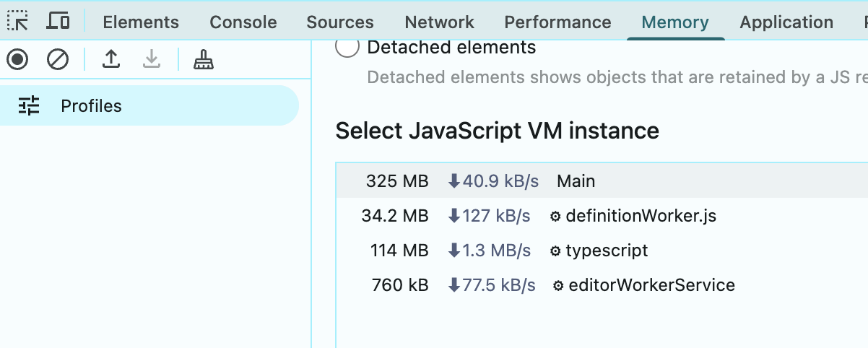Click the inspect element picker icon

point(17,22)
